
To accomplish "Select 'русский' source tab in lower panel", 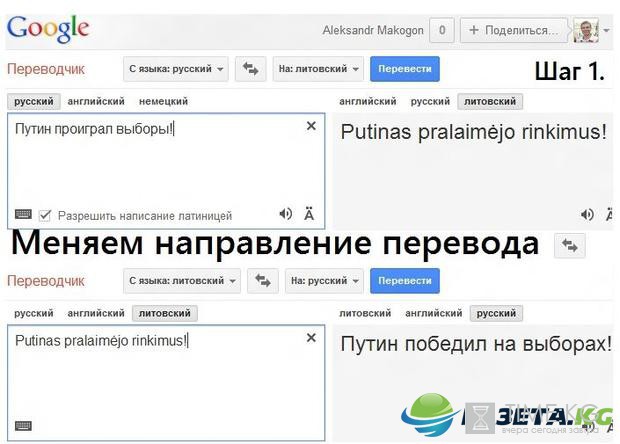I will (34, 313).
